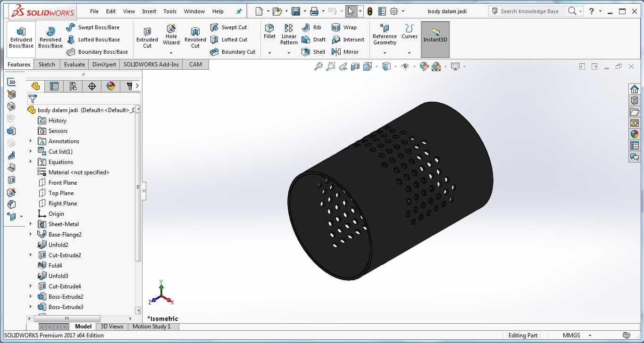Open the 3D Views tab
This screenshot has height=343, width=644.
point(112,327)
